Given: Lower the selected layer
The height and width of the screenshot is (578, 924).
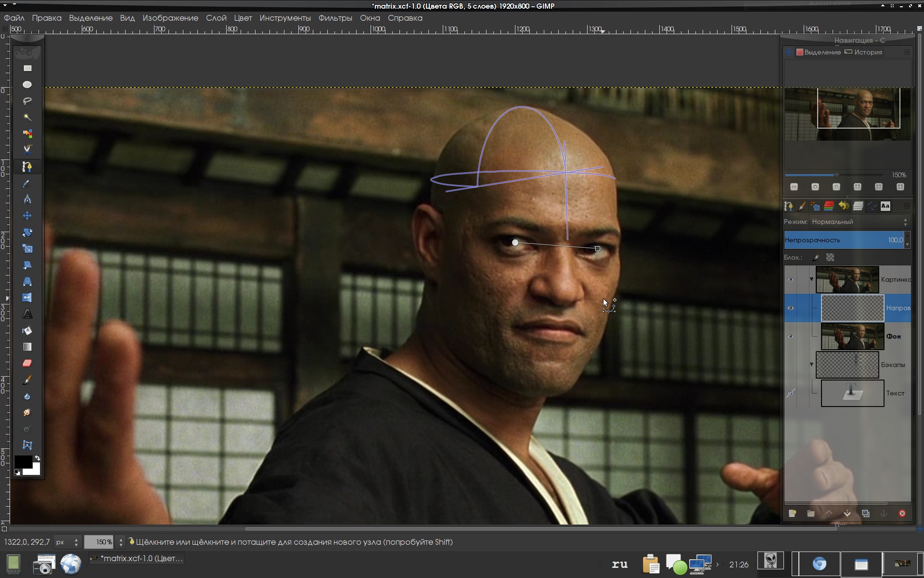Looking at the screenshot, I should [x=847, y=513].
